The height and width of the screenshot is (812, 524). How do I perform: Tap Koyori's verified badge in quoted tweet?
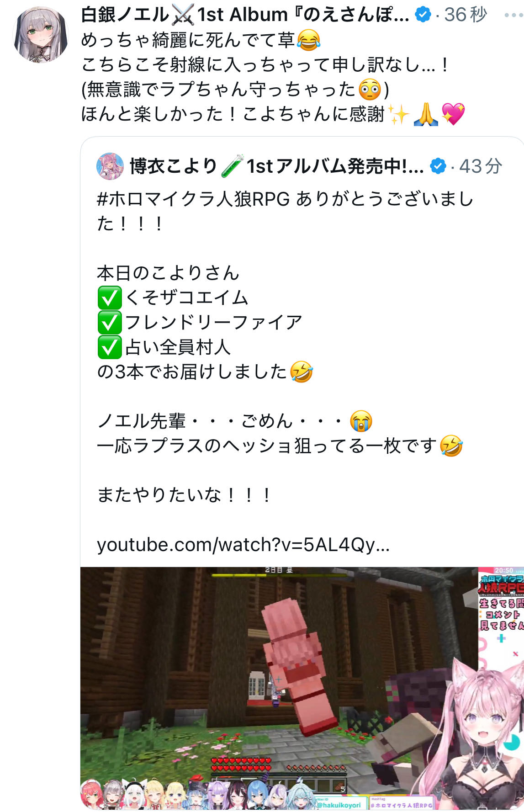point(439,166)
